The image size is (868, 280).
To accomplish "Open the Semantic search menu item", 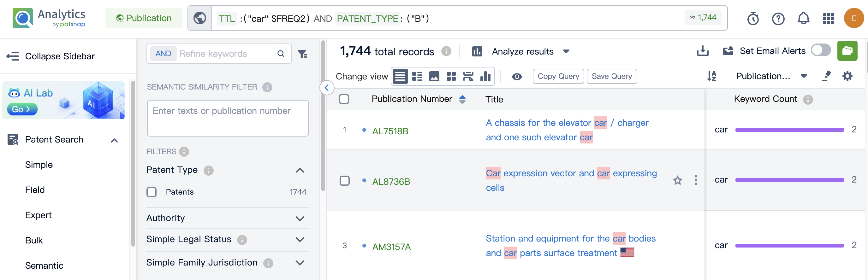I will tap(44, 265).
